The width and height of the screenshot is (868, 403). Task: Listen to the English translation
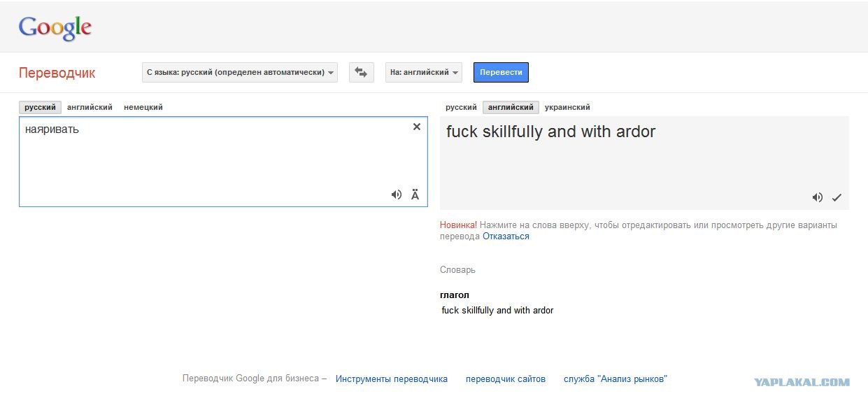tap(818, 197)
